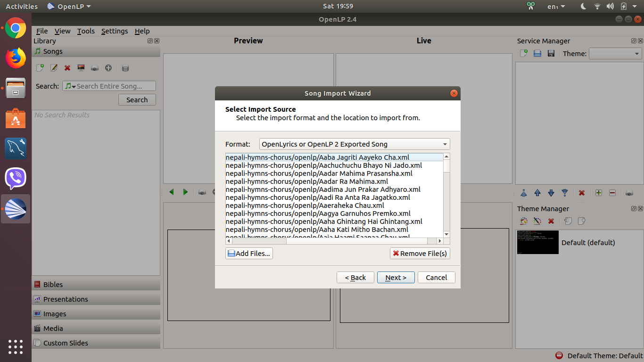
Task: Select Aaha Kati Mitho Bachan.xml file
Action: pyautogui.click(x=334, y=230)
